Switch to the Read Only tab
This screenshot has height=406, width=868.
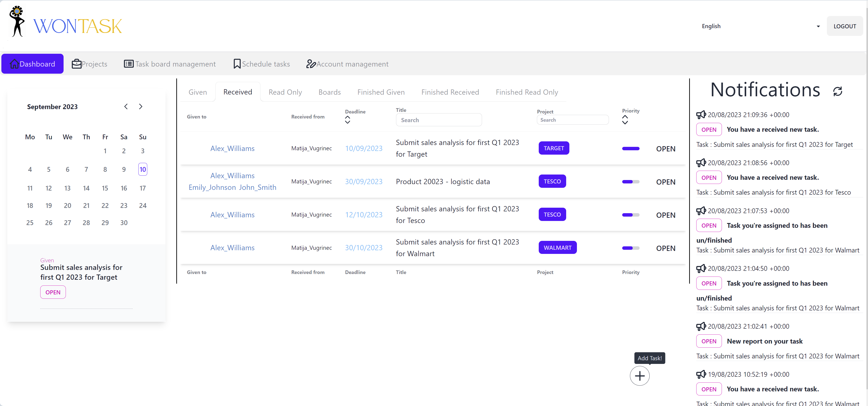(285, 92)
